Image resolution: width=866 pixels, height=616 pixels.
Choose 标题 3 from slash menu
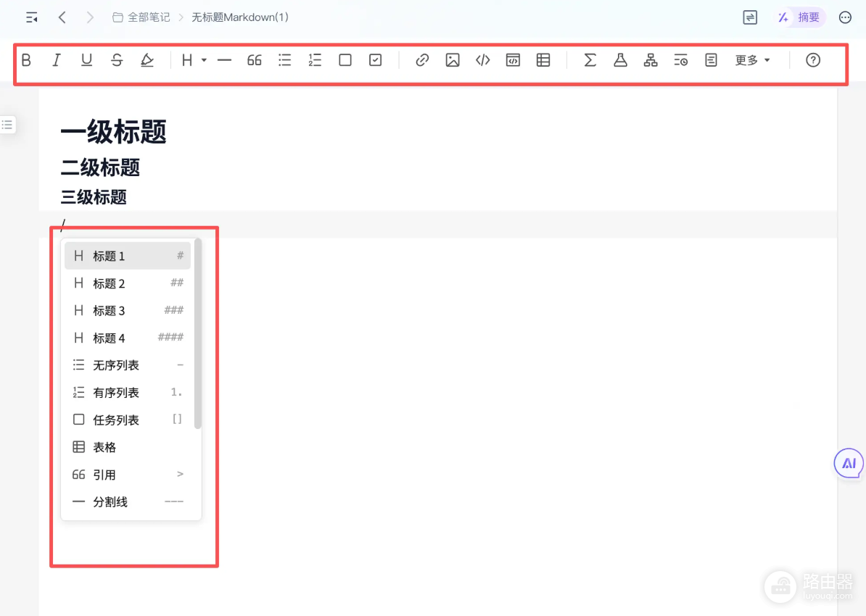pos(128,310)
